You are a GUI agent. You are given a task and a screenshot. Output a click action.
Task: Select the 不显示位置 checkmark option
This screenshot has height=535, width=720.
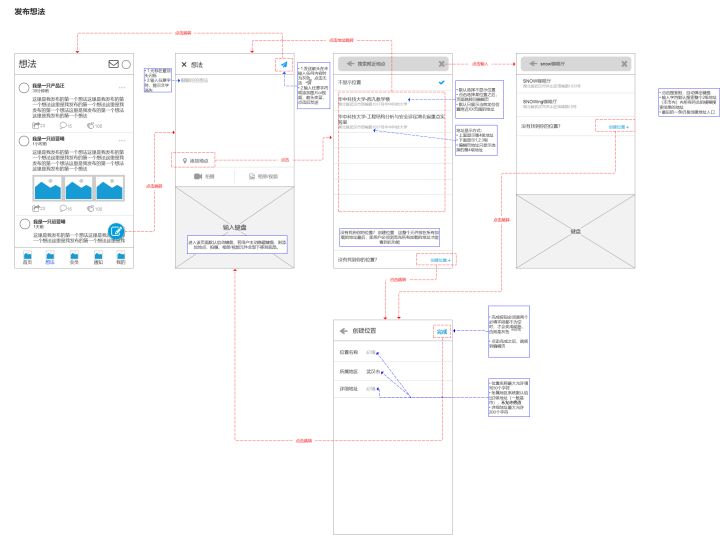tap(441, 82)
